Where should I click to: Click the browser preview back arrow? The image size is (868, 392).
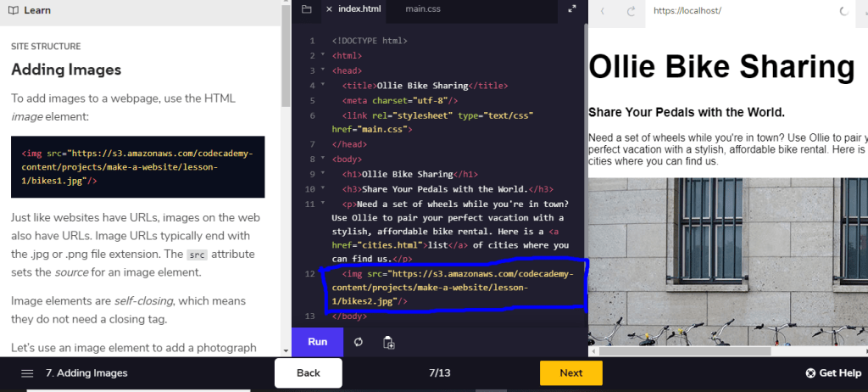pyautogui.click(x=603, y=11)
